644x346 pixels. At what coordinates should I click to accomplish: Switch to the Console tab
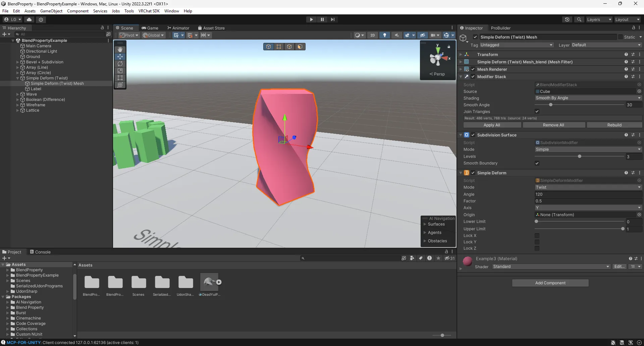40,252
